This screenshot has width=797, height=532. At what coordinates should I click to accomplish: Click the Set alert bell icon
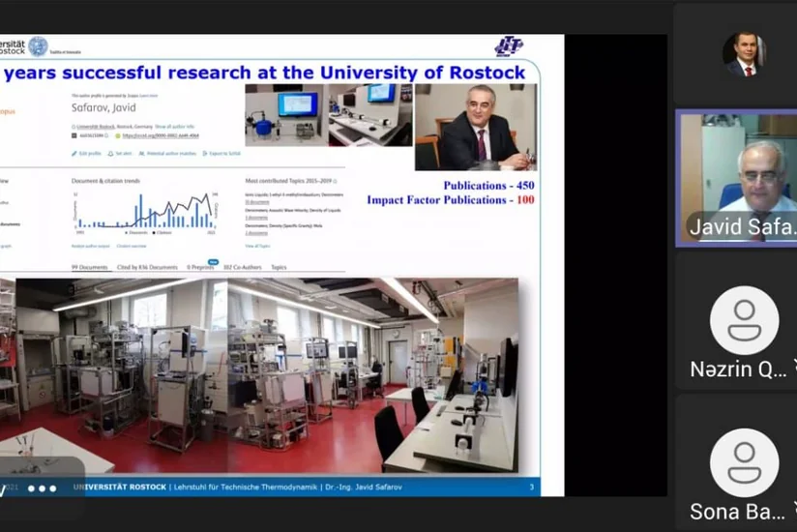[109, 154]
